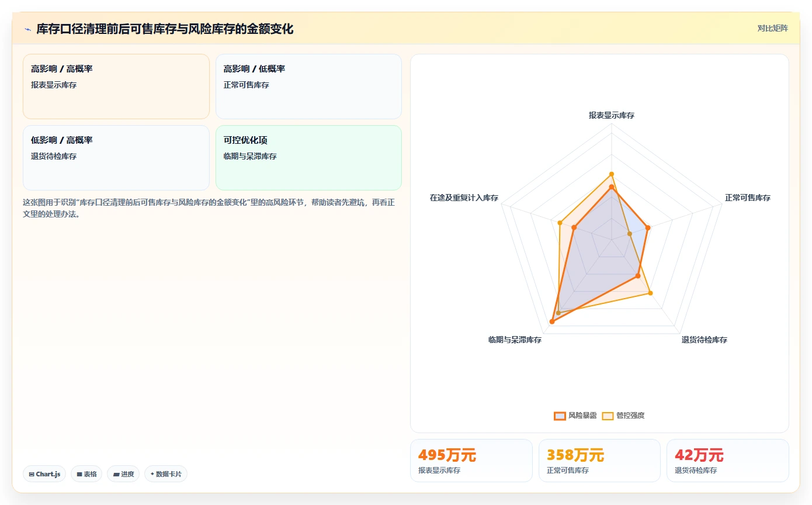812x505 pixels.
Task: Toggle the 管控强度 legend item
Action: tap(623, 416)
